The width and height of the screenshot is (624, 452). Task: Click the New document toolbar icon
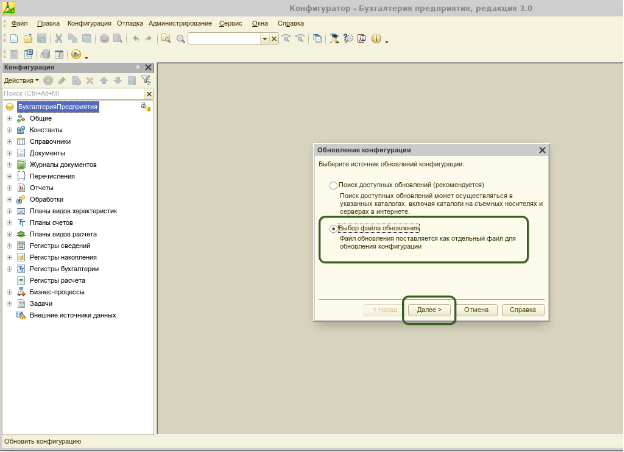click(x=14, y=39)
